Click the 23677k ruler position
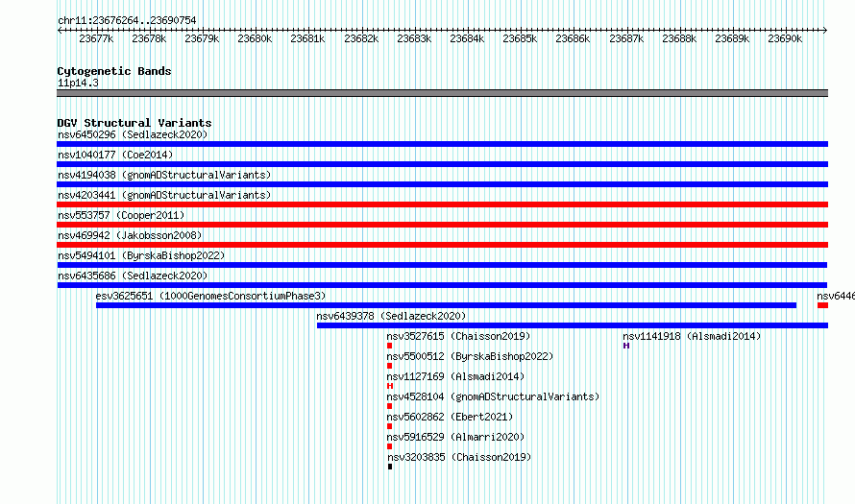 coord(96,38)
